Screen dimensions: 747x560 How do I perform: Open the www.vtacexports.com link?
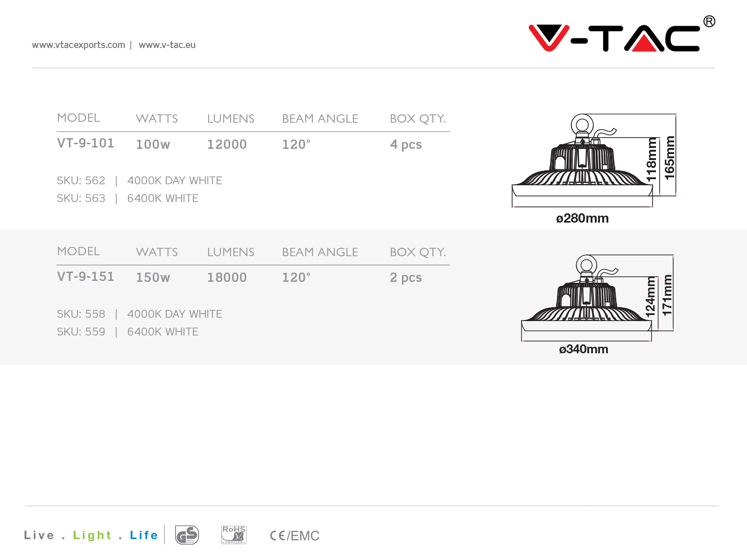pyautogui.click(x=78, y=45)
